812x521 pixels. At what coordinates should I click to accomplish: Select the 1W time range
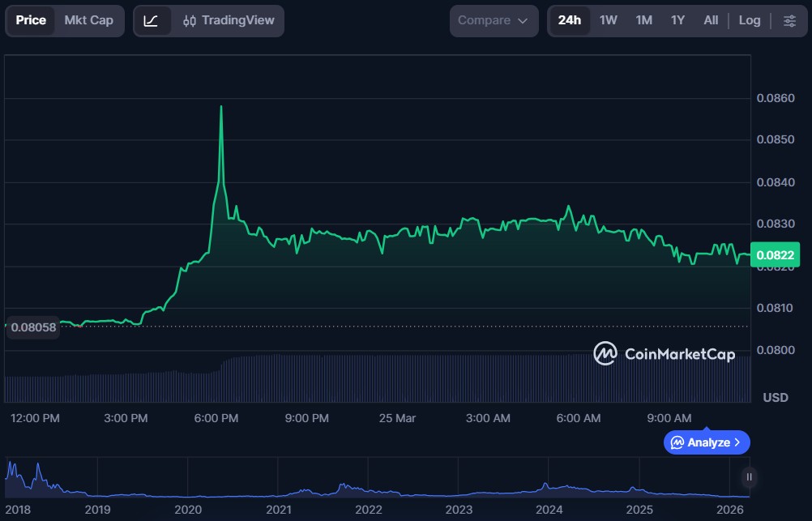pyautogui.click(x=608, y=20)
